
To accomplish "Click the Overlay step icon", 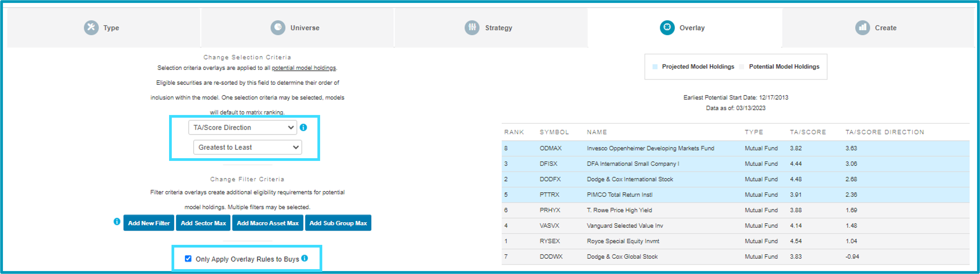I will 667,28.
